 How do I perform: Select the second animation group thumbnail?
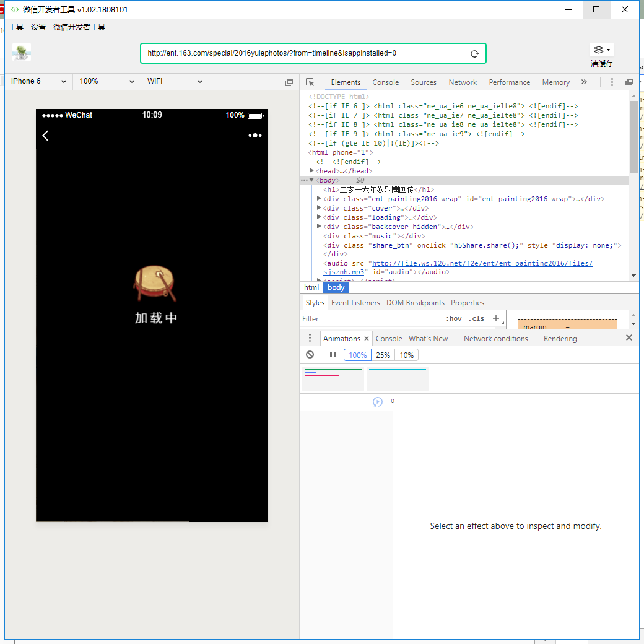click(x=397, y=379)
